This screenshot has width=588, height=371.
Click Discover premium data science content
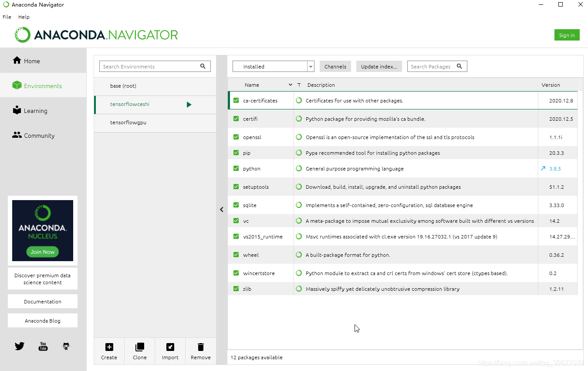tap(43, 279)
